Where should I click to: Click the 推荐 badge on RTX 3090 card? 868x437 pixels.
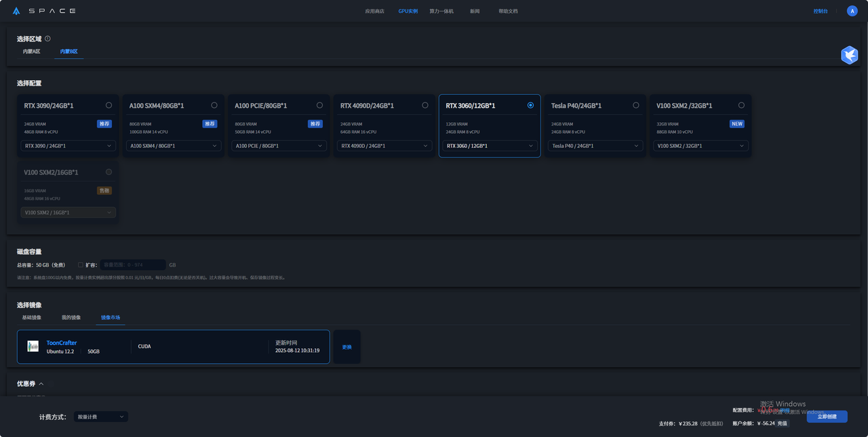pyautogui.click(x=104, y=124)
